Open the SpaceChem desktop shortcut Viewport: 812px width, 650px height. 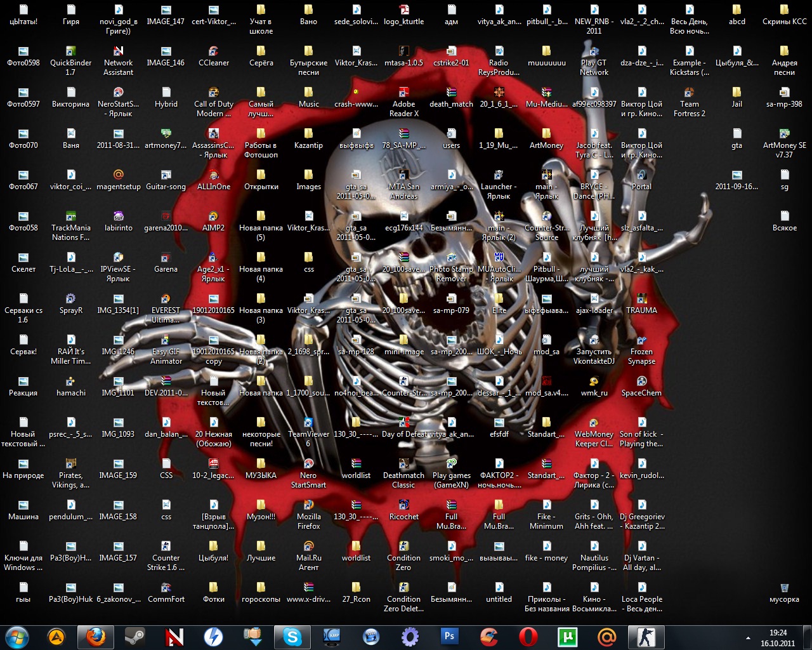(642, 387)
